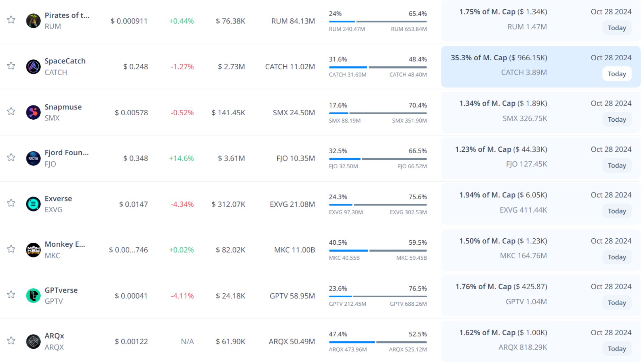Viewport: 644px width, 362px height.
Task: Click the Snapmuse SMX logo icon
Action: [33, 112]
